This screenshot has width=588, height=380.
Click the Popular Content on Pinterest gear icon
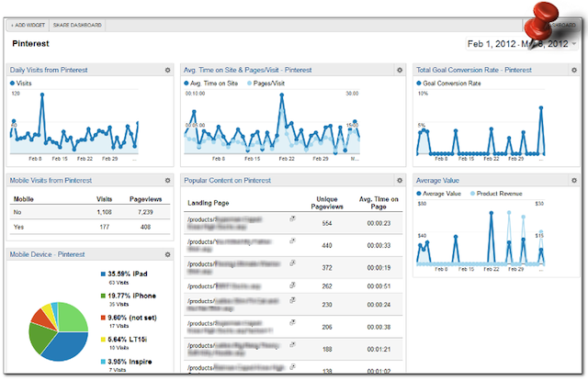(400, 181)
